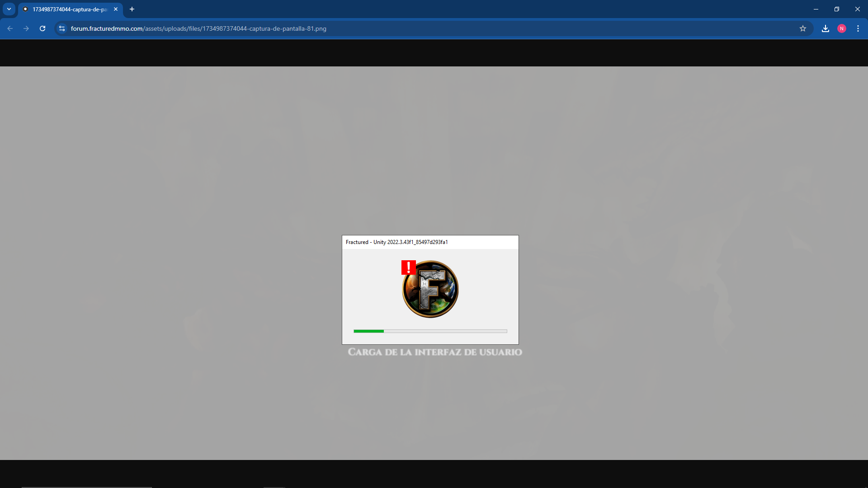Close the captura-de-pantalla tab

point(116,9)
